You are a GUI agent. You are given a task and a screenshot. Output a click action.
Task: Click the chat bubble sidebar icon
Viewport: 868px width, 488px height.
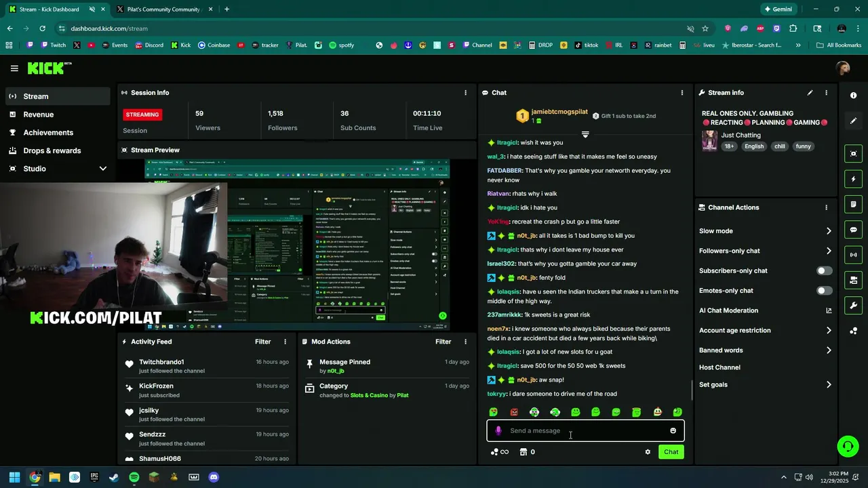coord(854,230)
